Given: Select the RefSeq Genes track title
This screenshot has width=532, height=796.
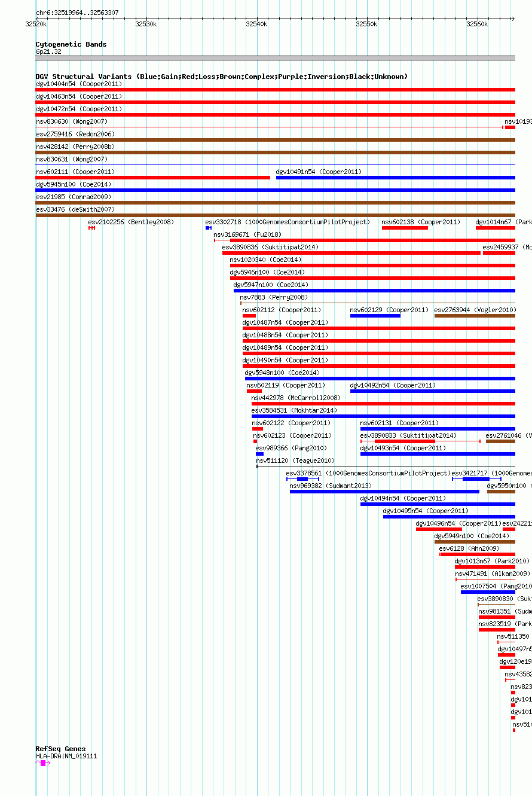Looking at the screenshot, I should 60,749.
